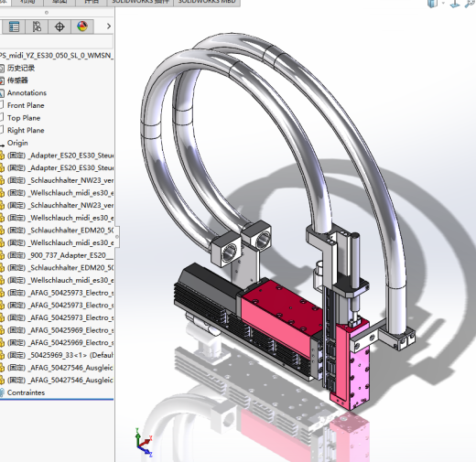This screenshot has width=476, height=462.
Task: Select 历史记录 in the feature tree
Action: 21,68
